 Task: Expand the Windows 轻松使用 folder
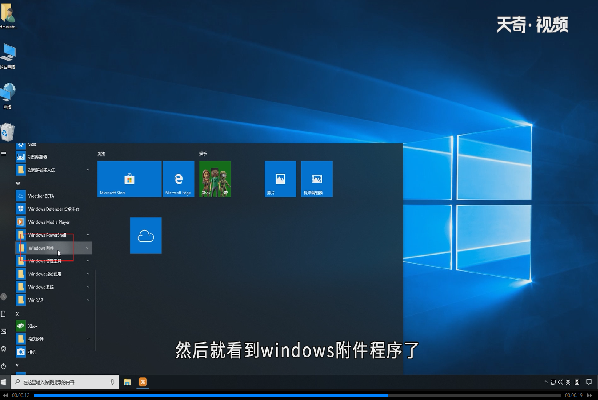pos(53,274)
